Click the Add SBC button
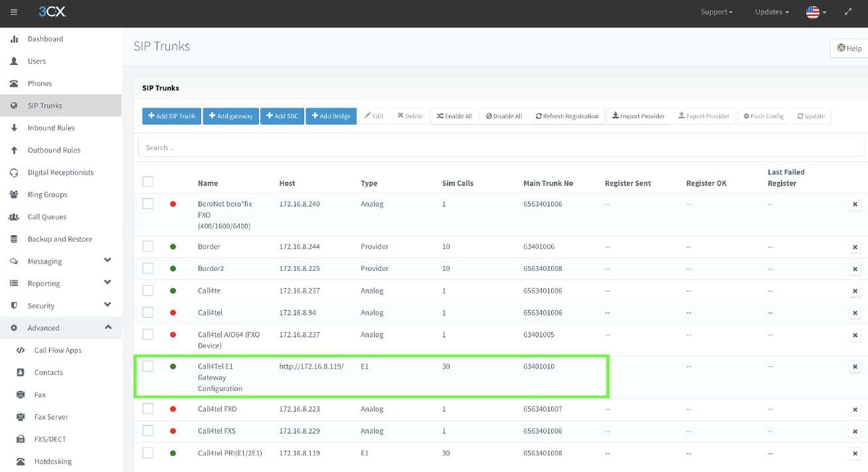 pos(282,116)
